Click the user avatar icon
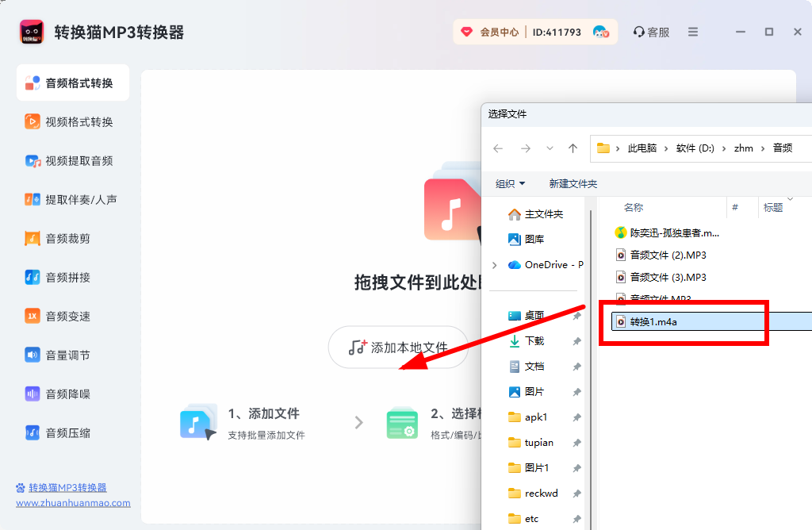The height and width of the screenshot is (530, 812). (601, 32)
